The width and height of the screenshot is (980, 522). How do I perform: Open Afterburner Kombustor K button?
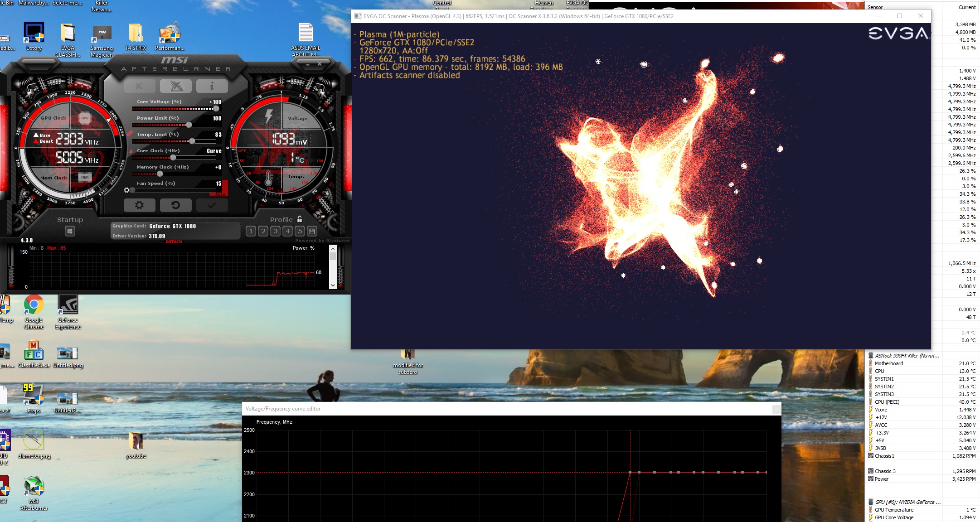(139, 86)
